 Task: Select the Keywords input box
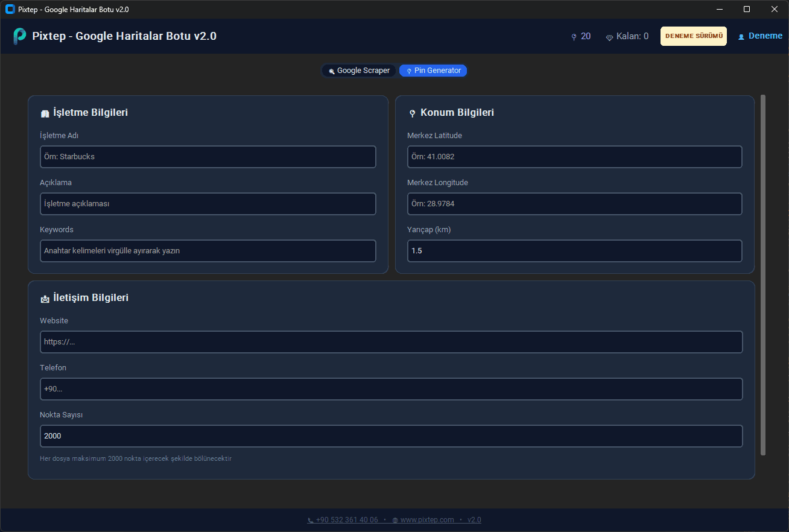click(208, 251)
